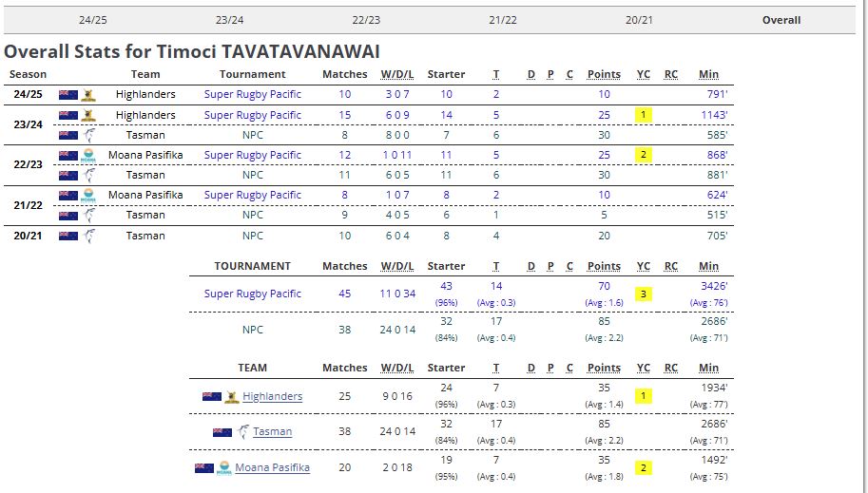The width and height of the screenshot is (868, 493).
Task: Click the Points column header in top table
Action: pyautogui.click(x=604, y=74)
